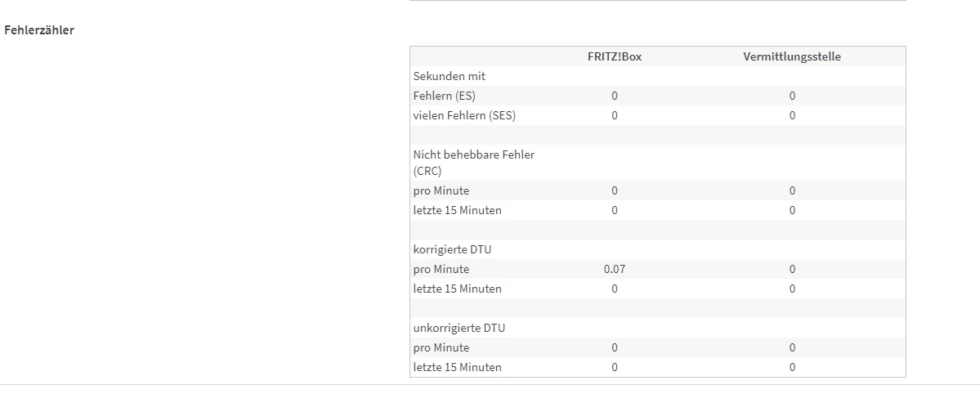Select the FRITZ!Box column header
The image size is (980, 394).
point(614,56)
